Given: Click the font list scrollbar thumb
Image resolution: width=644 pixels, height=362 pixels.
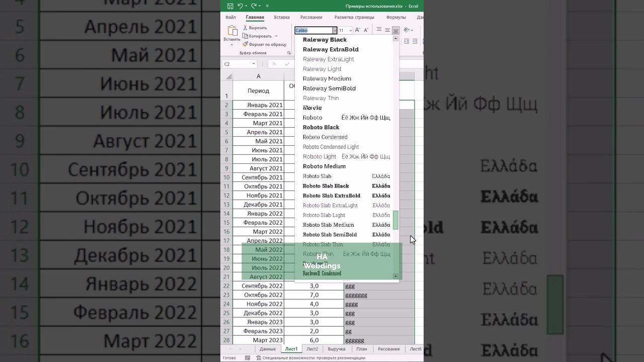Looking at the screenshot, I should [x=395, y=220].
